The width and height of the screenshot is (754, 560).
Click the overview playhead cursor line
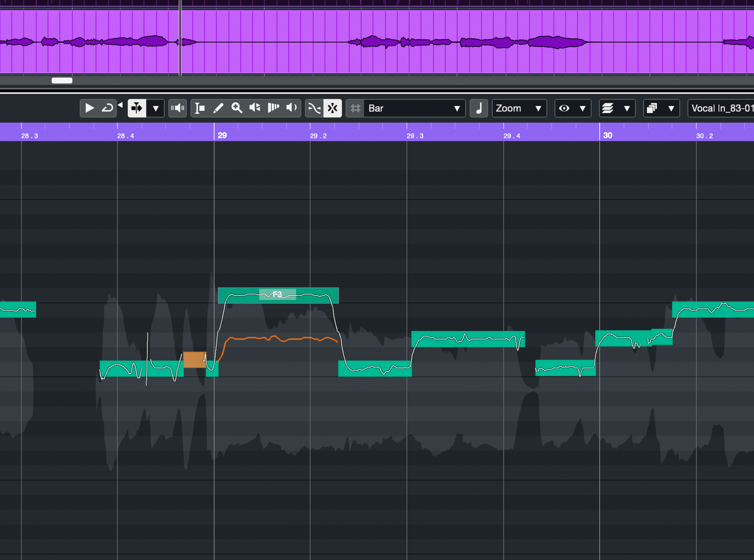coord(180,38)
